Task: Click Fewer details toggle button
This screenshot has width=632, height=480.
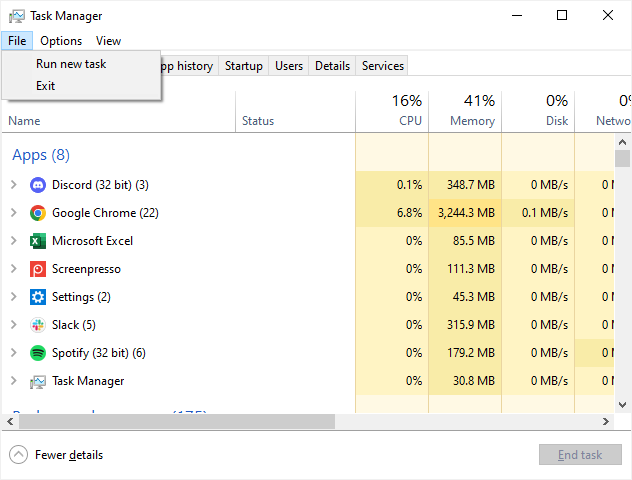Action: tap(57, 455)
